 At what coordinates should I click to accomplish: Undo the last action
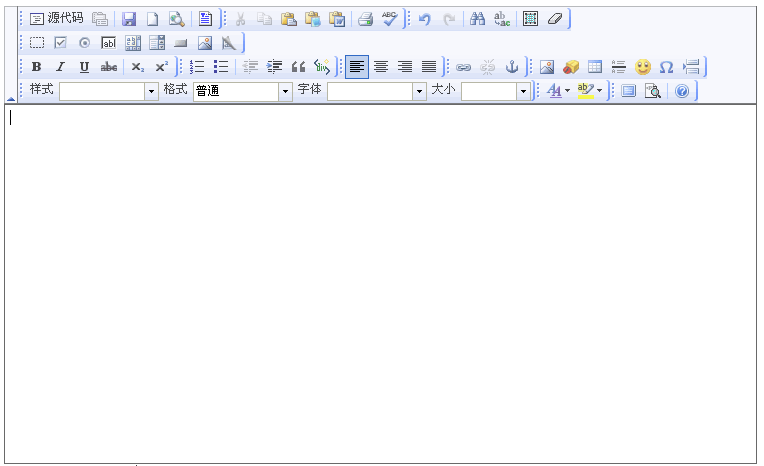coord(424,19)
